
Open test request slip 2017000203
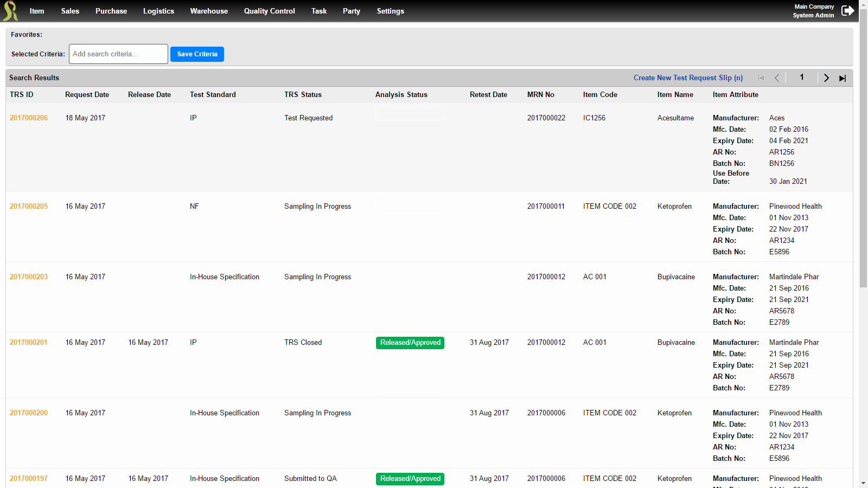(28, 277)
